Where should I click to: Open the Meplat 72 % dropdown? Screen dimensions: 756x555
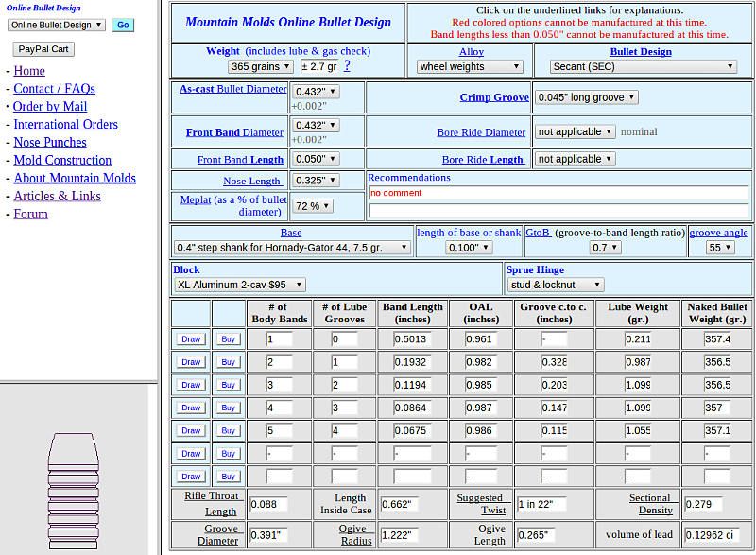point(313,206)
